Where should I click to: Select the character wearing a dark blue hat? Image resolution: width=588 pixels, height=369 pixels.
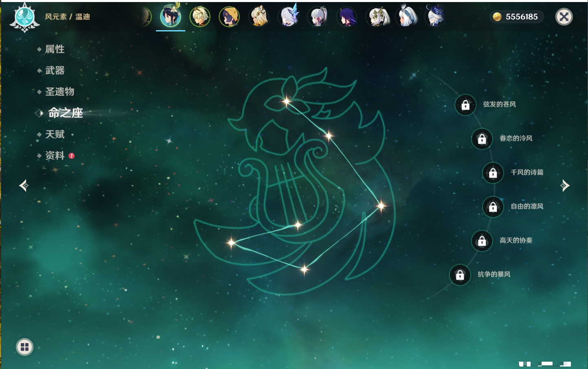(435, 16)
